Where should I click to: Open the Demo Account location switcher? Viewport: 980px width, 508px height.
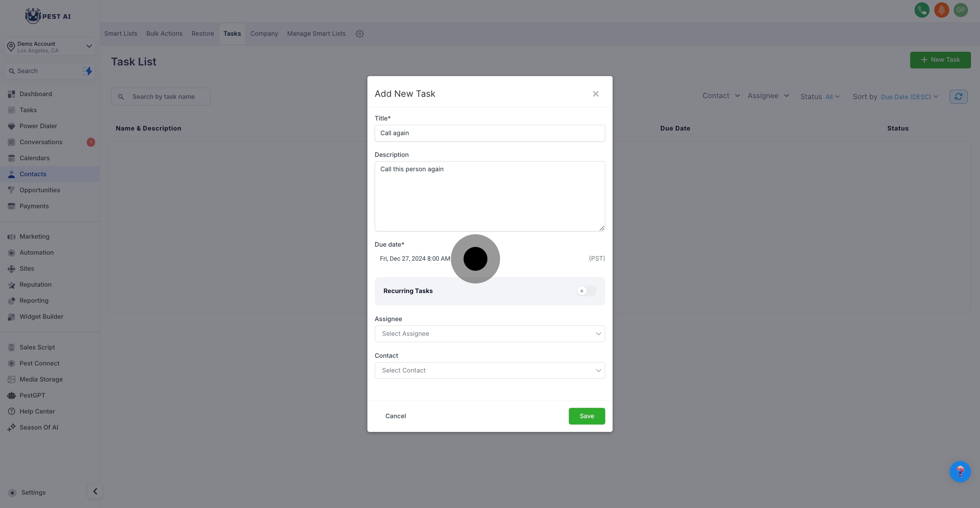point(50,47)
